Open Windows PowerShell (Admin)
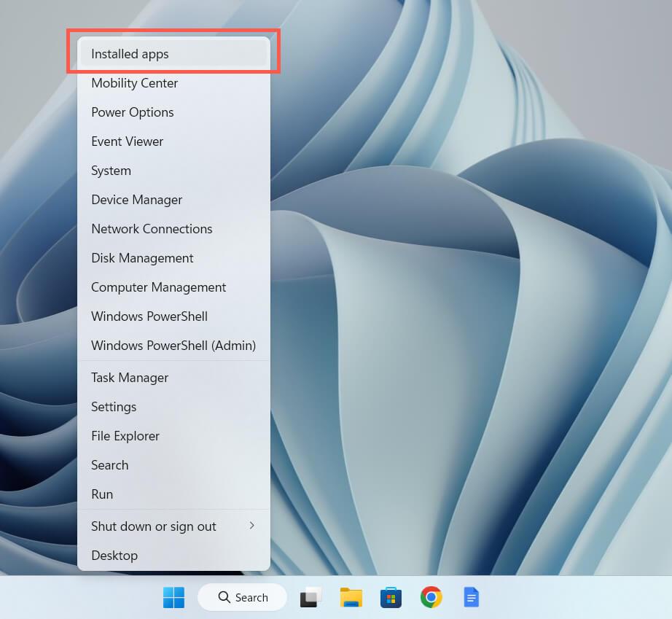Image resolution: width=672 pixels, height=619 pixels. (173, 346)
